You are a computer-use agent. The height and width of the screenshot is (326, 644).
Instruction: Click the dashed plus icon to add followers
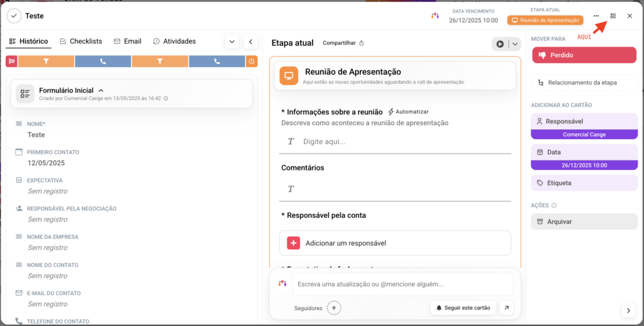coord(335,308)
